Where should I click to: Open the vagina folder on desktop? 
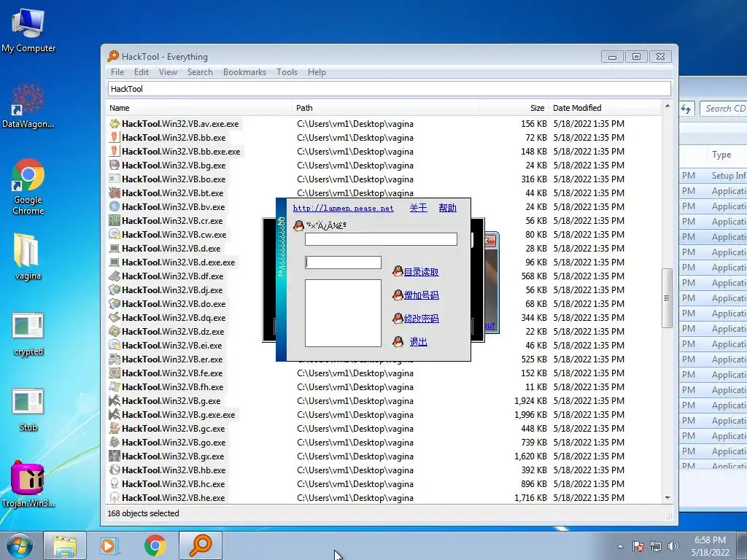point(28,256)
